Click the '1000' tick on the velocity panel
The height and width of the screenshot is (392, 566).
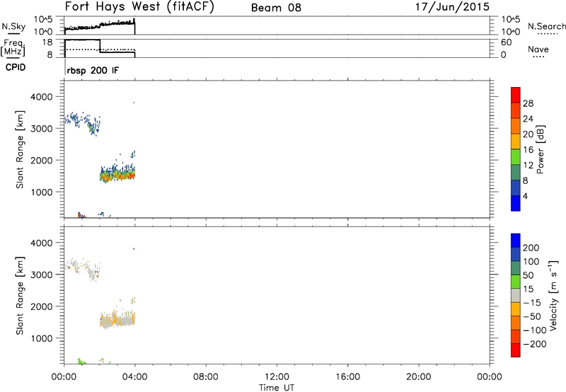[42, 338]
